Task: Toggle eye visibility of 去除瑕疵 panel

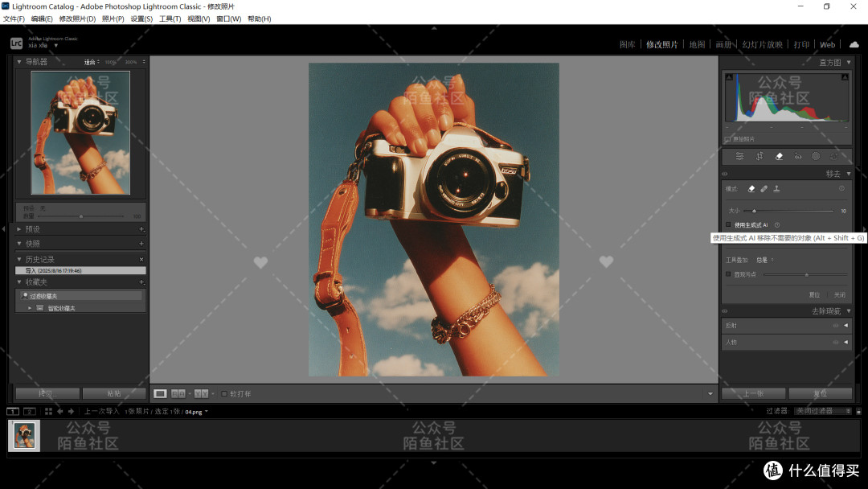Action: click(725, 311)
